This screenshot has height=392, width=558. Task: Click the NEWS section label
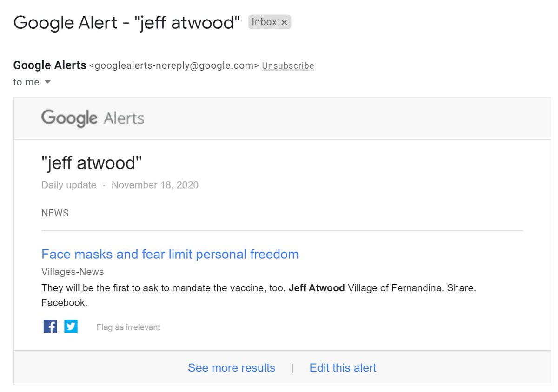tap(55, 213)
